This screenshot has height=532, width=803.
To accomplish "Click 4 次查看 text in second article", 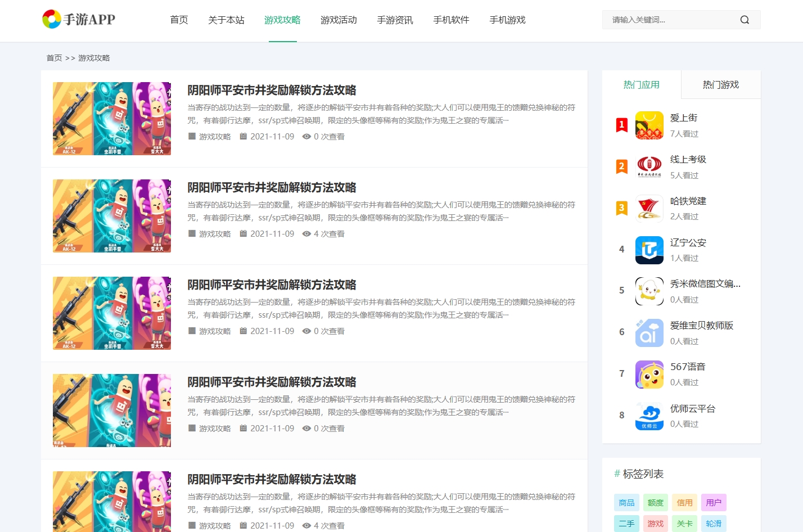I will tap(329, 234).
